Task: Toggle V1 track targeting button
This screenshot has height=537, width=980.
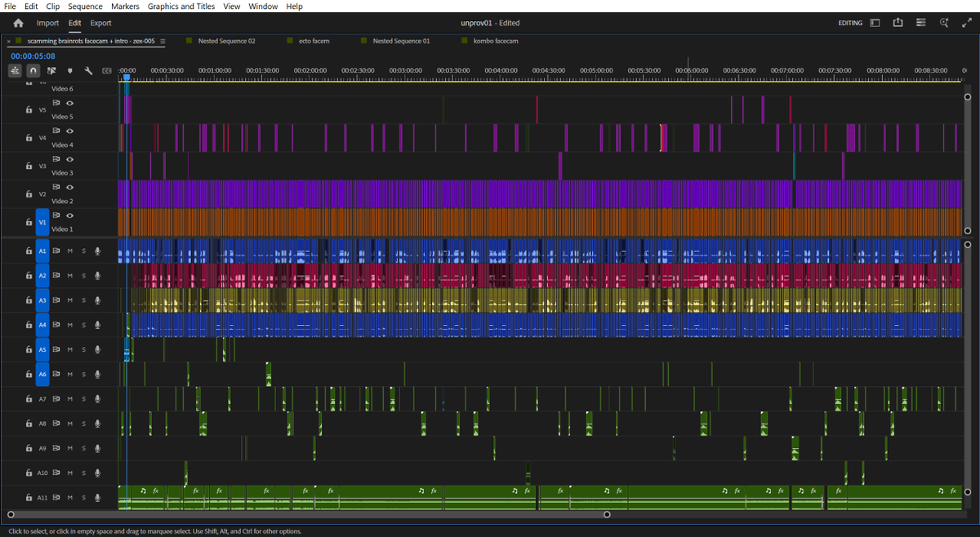Action: pos(42,222)
